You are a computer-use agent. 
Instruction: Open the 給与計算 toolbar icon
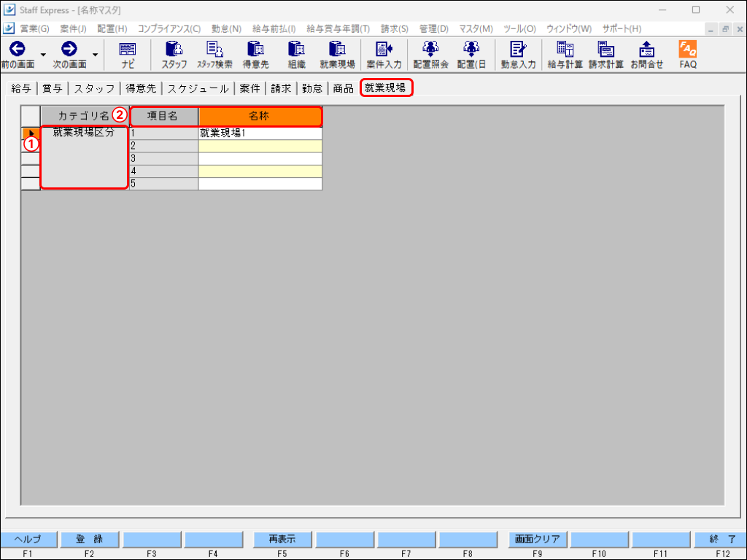[x=565, y=55]
